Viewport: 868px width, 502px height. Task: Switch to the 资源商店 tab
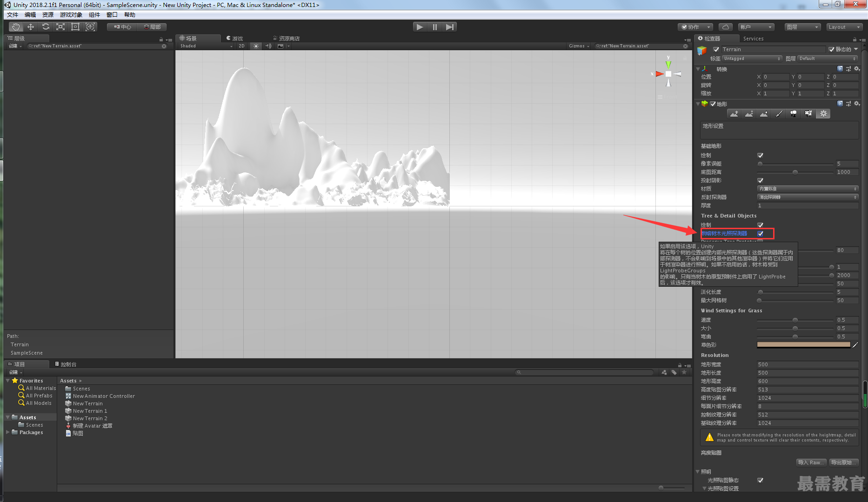286,39
